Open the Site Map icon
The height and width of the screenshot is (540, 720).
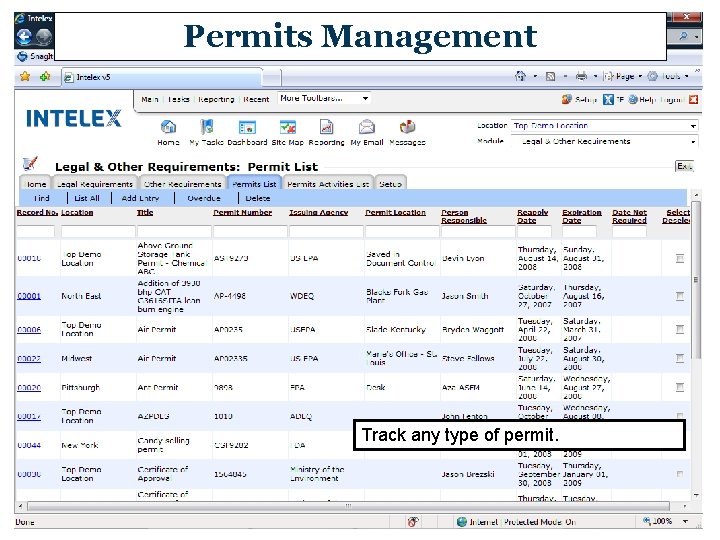click(287, 127)
